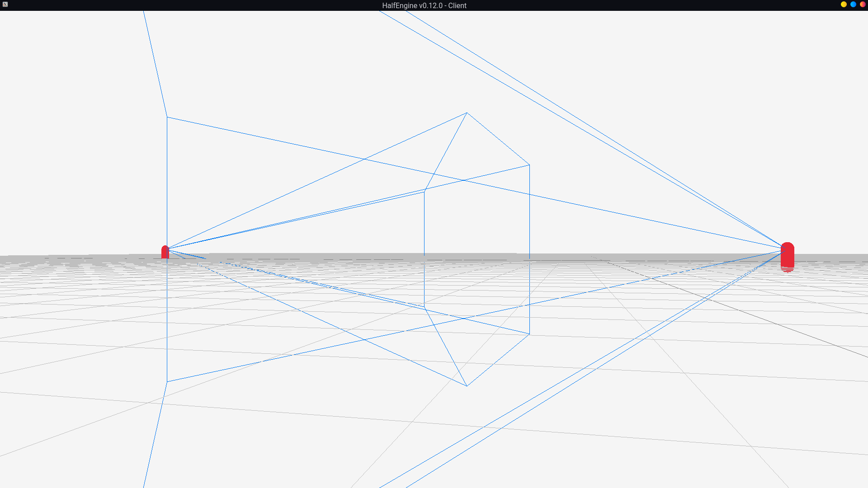The width and height of the screenshot is (868, 488).
Task: Click the blue maximize window button
Action: [x=853, y=5]
